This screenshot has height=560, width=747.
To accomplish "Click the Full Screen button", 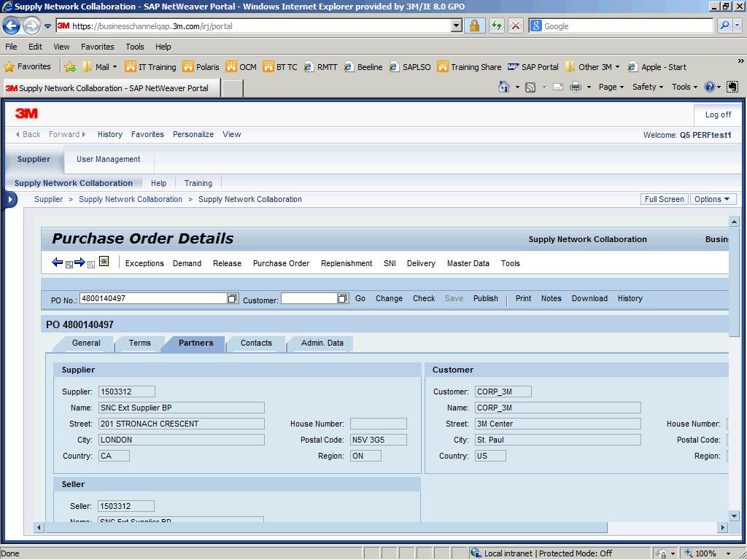I will [664, 199].
